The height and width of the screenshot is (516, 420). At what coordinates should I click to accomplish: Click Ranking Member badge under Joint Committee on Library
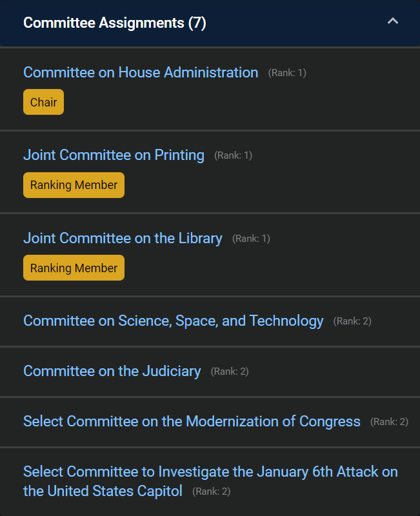click(74, 268)
